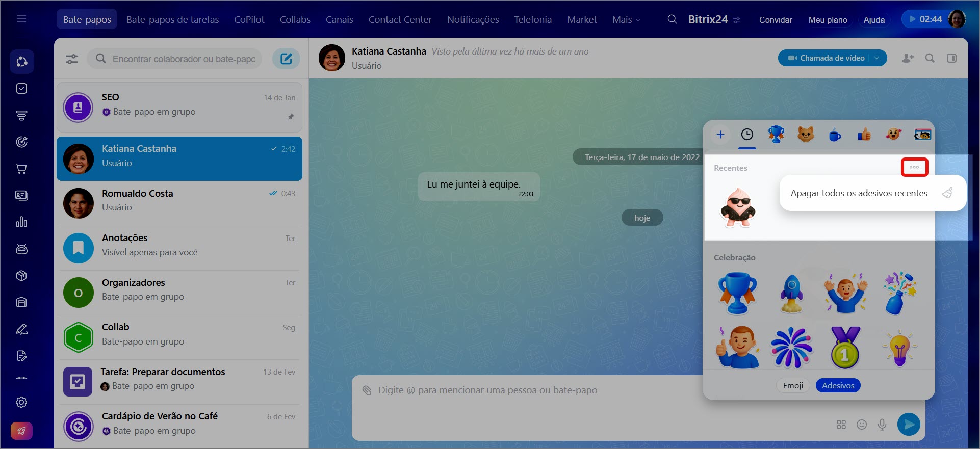
Task: Switch to the Emoji picker
Action: [793, 385]
